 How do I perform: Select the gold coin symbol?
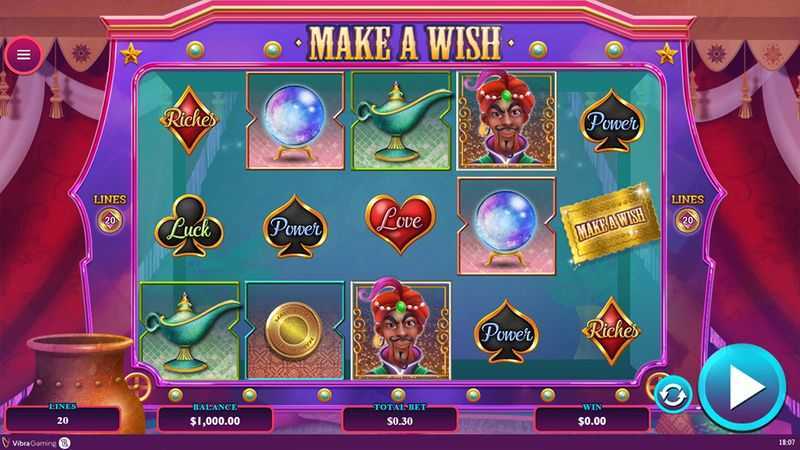[294, 331]
